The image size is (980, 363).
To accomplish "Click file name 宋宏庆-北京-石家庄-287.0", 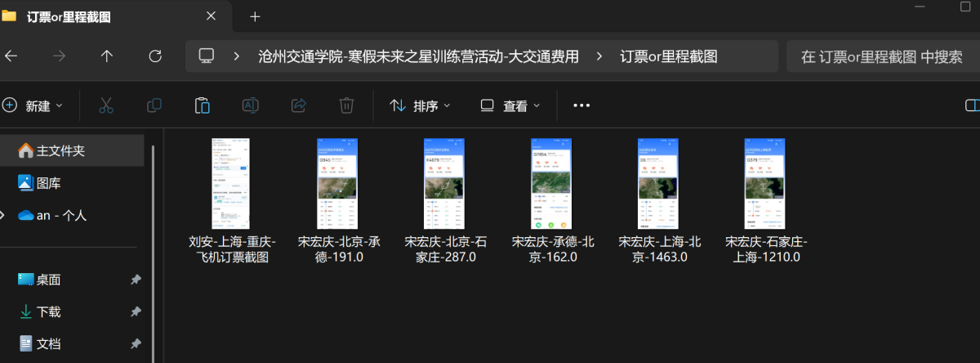I will pos(445,249).
